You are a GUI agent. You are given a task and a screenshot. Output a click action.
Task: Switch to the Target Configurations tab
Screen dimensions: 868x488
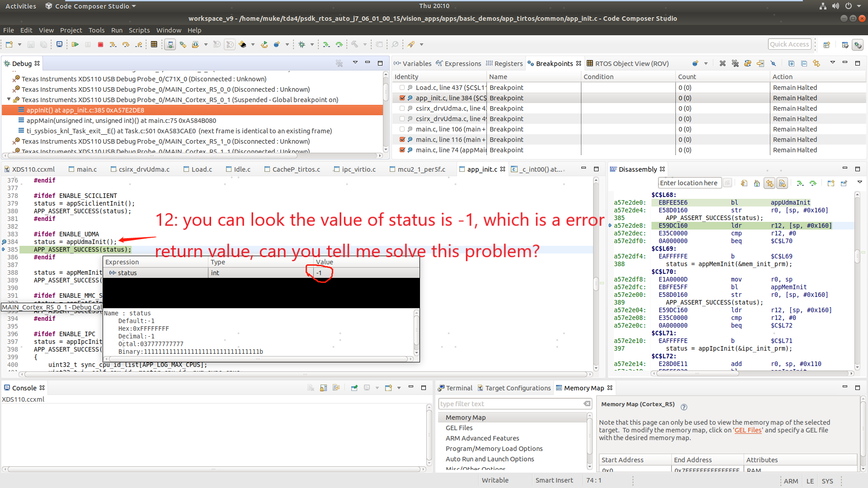tap(514, 388)
